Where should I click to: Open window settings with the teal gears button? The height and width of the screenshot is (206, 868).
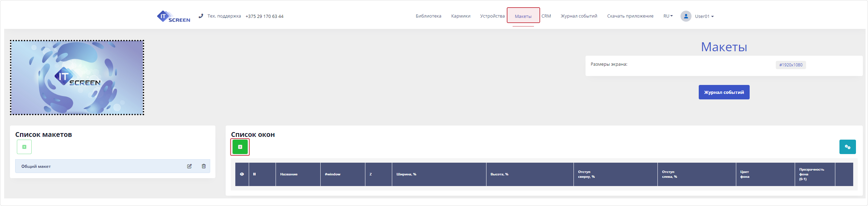(847, 147)
